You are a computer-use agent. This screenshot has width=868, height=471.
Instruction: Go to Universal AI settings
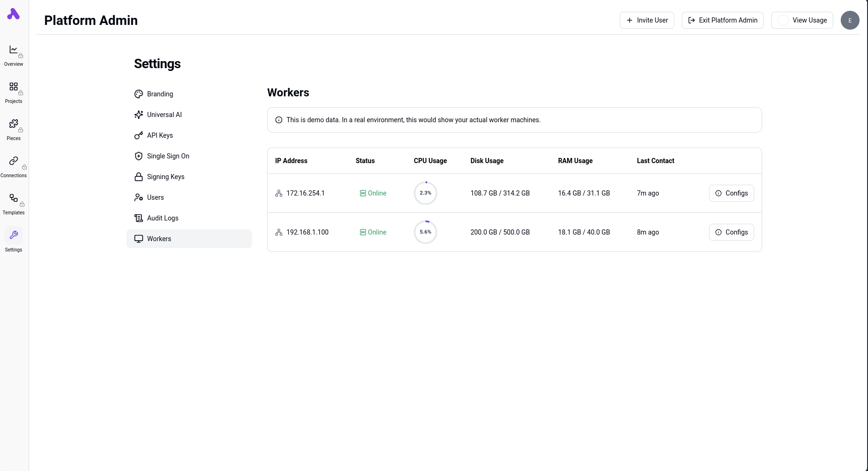[164, 115]
